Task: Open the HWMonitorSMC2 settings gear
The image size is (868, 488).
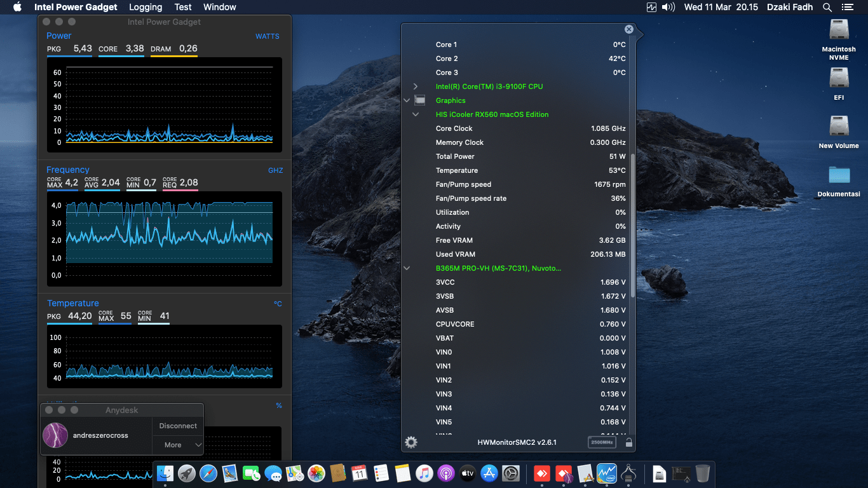Action: pos(410,442)
